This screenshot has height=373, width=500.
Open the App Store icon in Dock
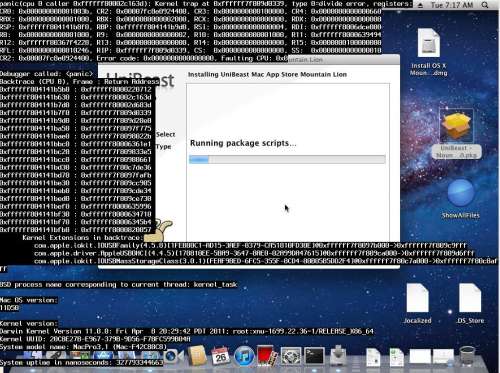103,355
